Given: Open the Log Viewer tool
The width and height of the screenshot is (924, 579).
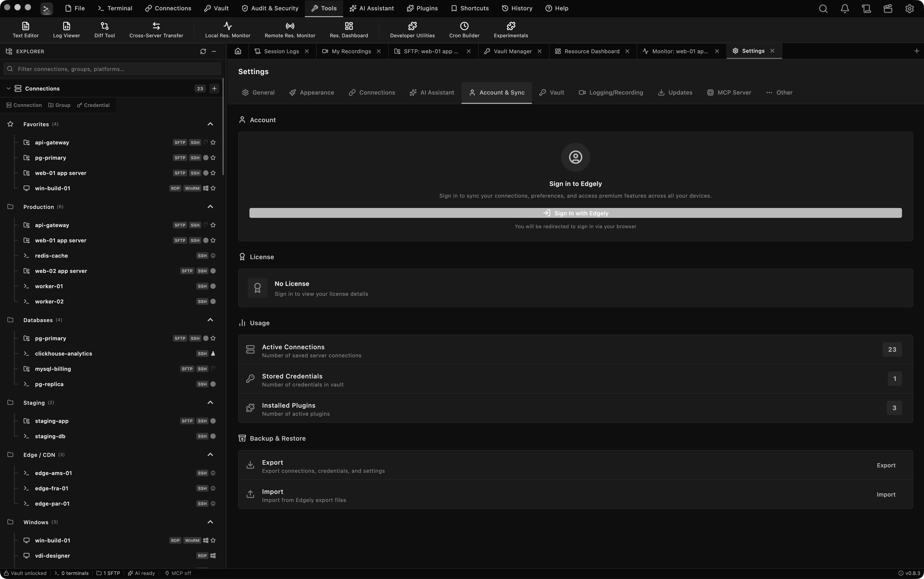Looking at the screenshot, I should point(66,30).
